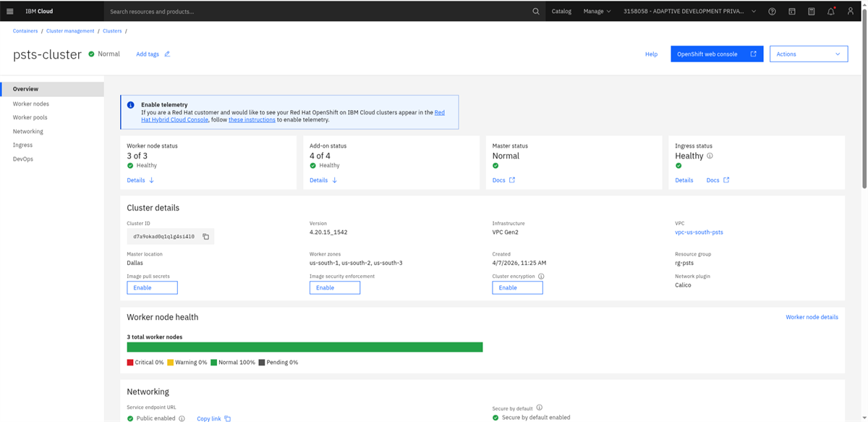
Task: Click the green worker node health bar
Action: pos(305,347)
